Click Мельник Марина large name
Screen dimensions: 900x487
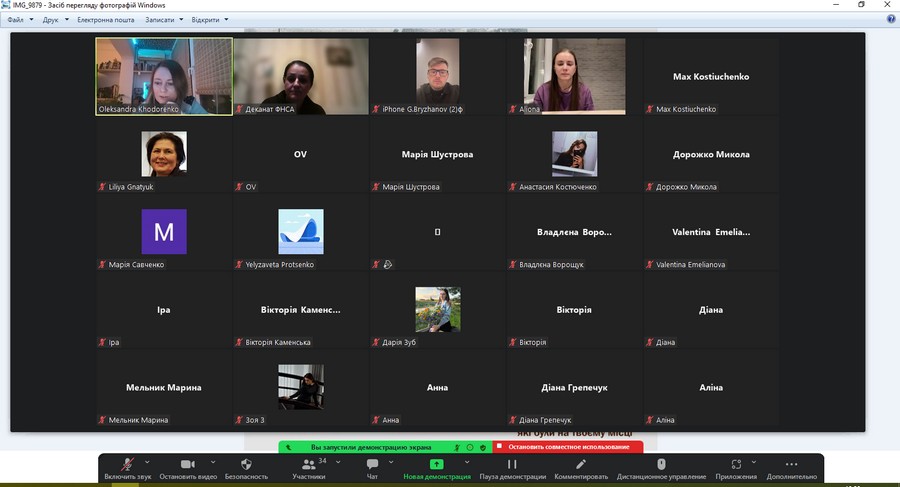164,388
